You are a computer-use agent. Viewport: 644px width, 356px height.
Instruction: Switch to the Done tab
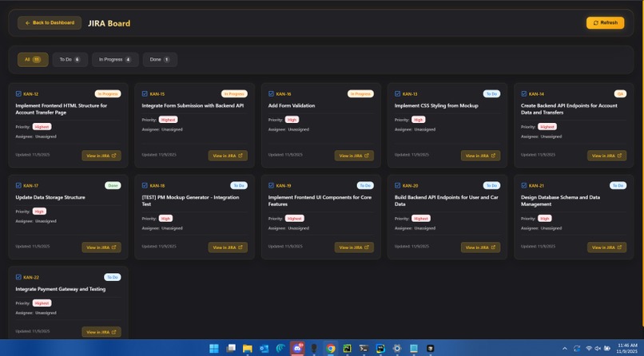[x=160, y=60]
